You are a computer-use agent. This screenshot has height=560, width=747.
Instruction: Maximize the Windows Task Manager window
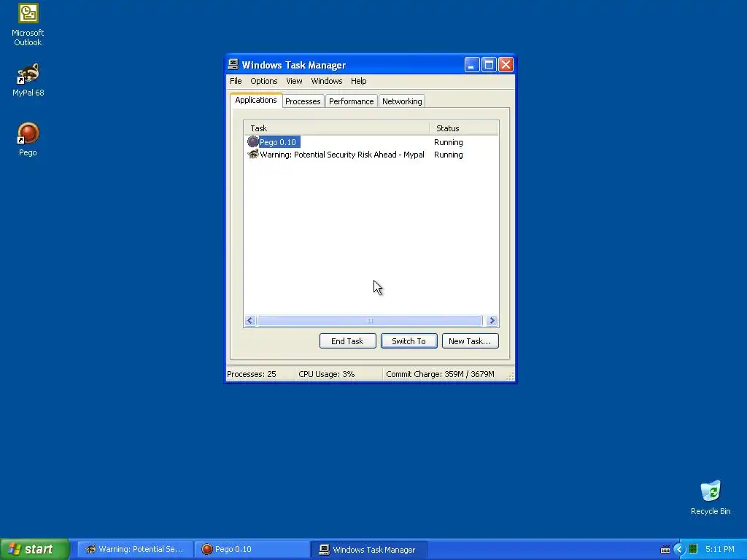[489, 64]
